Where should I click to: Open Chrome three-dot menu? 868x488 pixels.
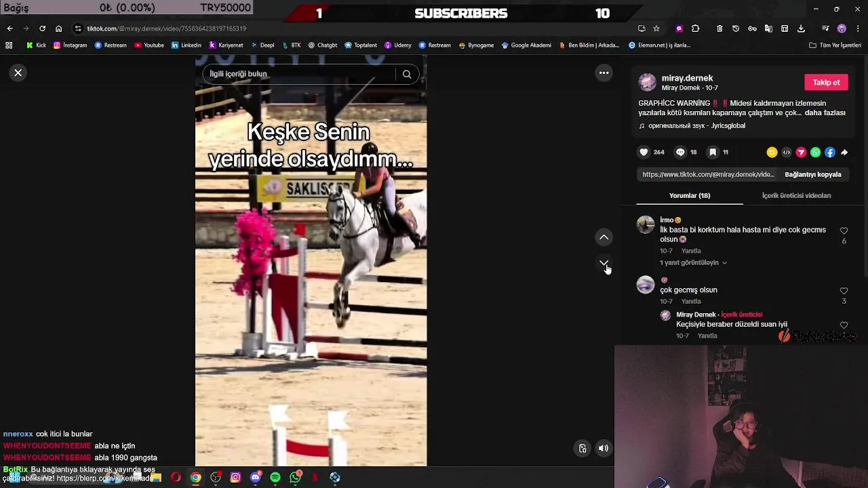858,28
